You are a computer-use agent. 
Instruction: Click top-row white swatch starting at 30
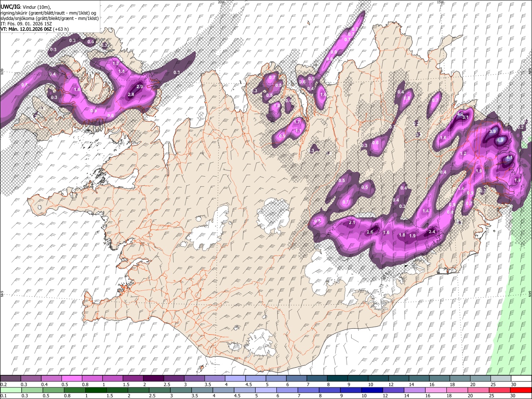point(521,378)
